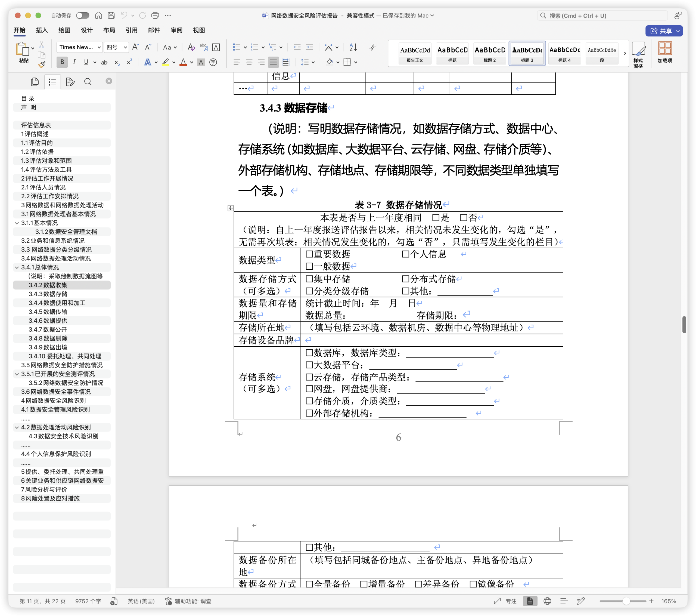This screenshot has width=696, height=616.
Task: Switch to Focus mode (专注) in the status bar
Action: coord(505,601)
